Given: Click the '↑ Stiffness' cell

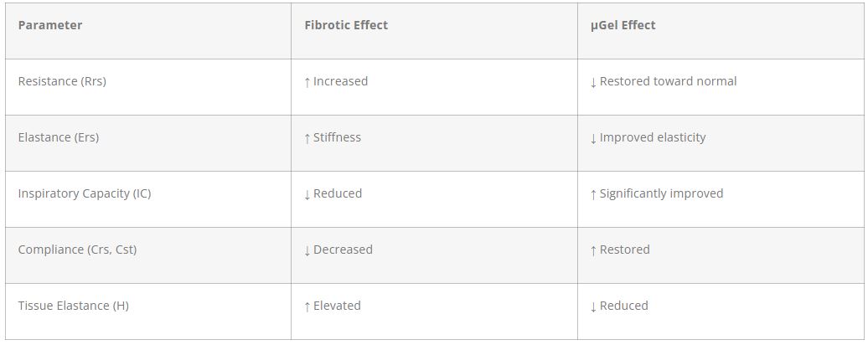Looking at the screenshot, I should (333, 137).
